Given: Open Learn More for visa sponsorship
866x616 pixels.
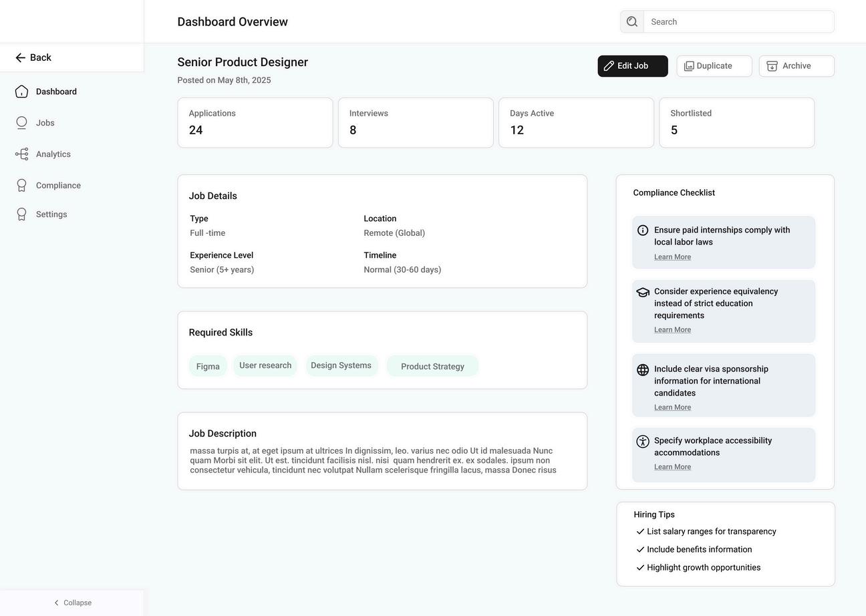Looking at the screenshot, I should pyautogui.click(x=672, y=408).
